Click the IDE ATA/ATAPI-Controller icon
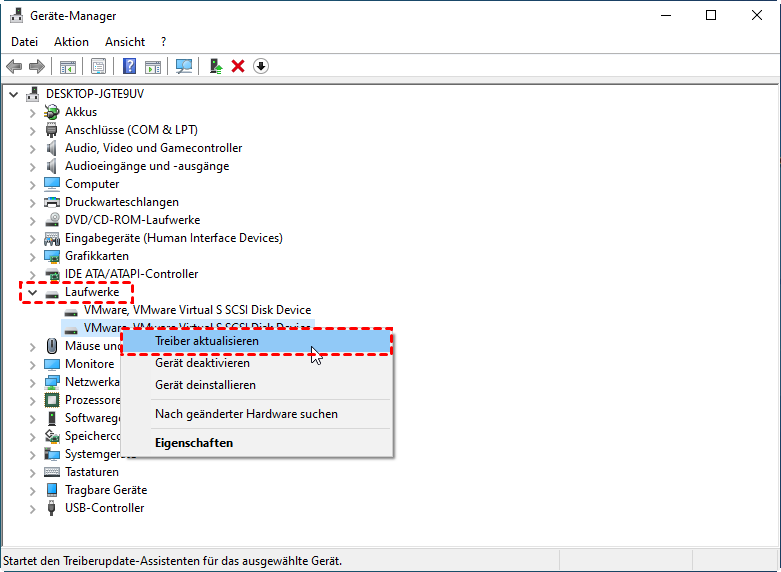Viewport: 781px width, 572px height. coord(52,274)
